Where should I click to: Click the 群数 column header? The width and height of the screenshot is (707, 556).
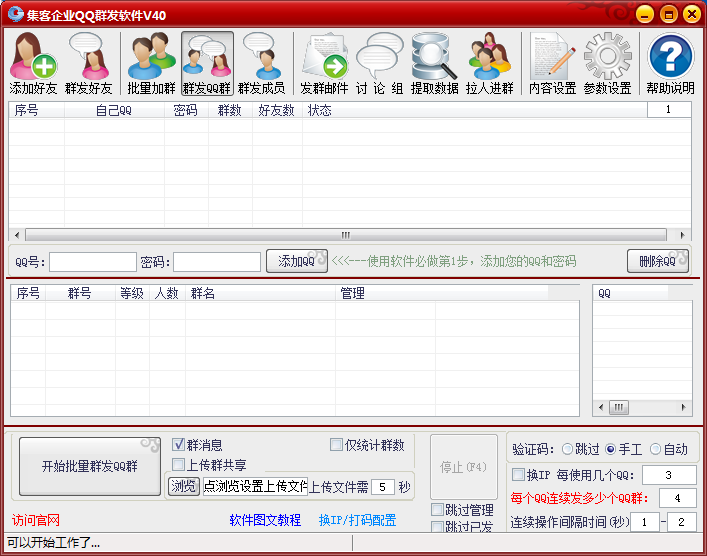(x=230, y=110)
